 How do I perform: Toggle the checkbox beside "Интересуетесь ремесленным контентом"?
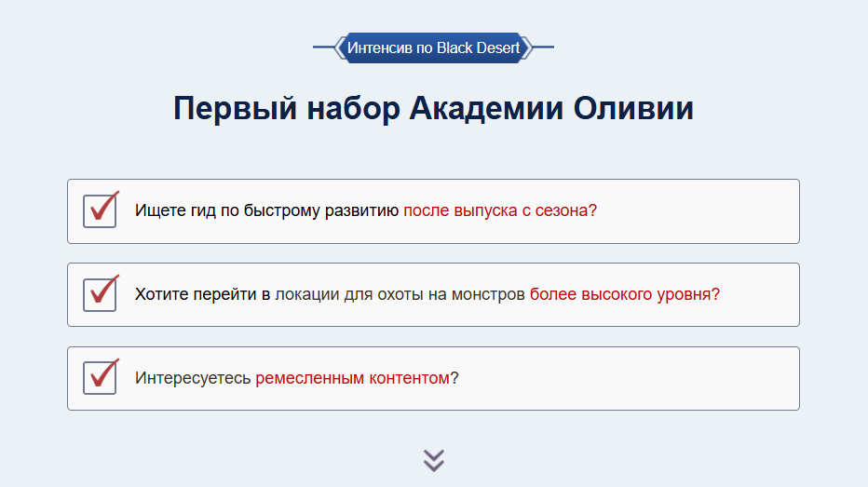pos(101,377)
